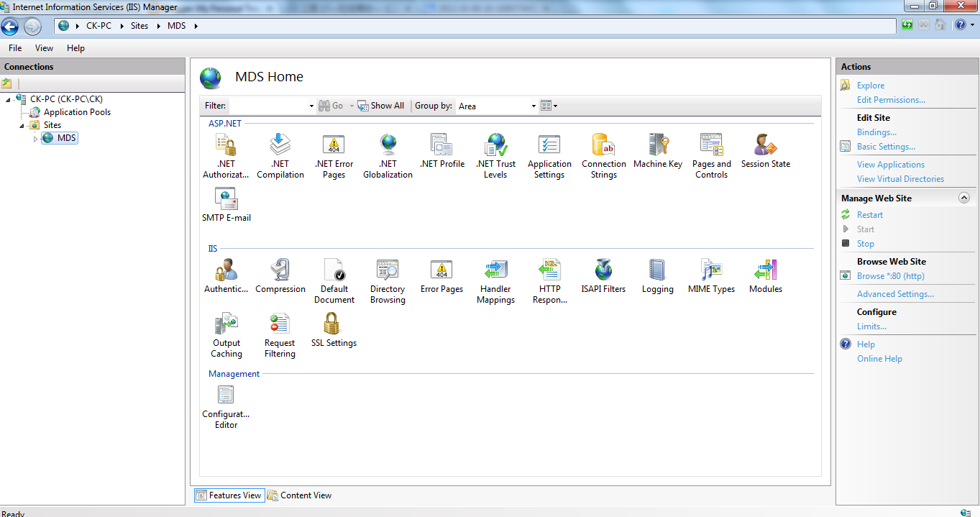This screenshot has width=980, height=517.
Task: Click the Forward navigation arrow button
Action: (x=32, y=27)
